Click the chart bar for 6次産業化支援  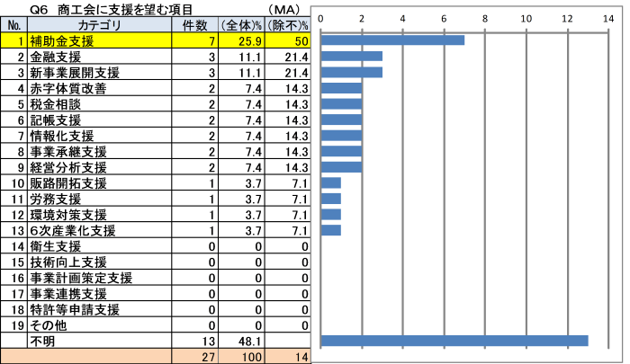click(x=331, y=230)
